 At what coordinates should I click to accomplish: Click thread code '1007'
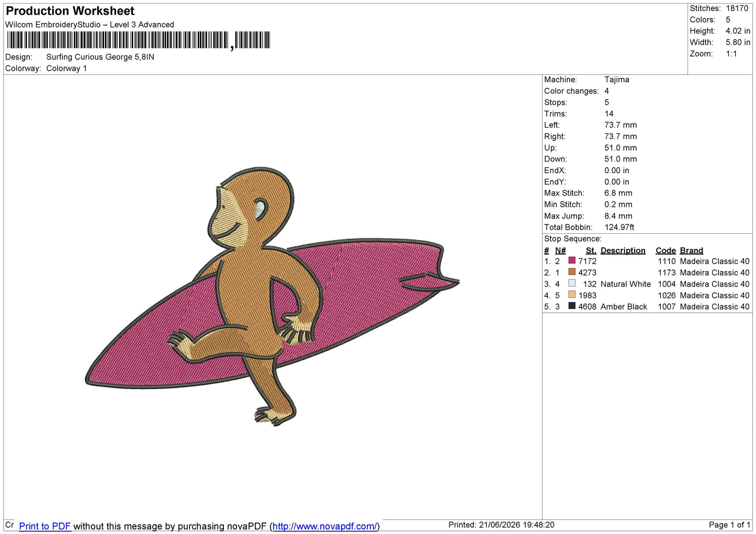(667, 306)
